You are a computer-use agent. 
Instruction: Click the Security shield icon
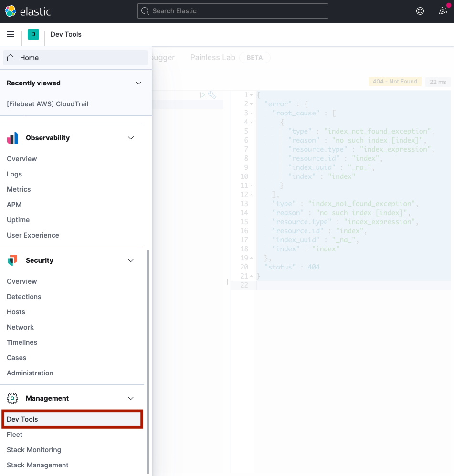[x=12, y=260]
